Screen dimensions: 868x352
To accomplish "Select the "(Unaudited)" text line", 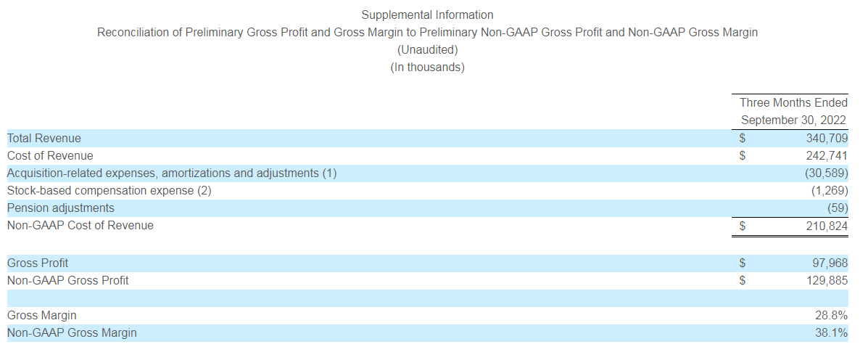I will coord(427,50).
